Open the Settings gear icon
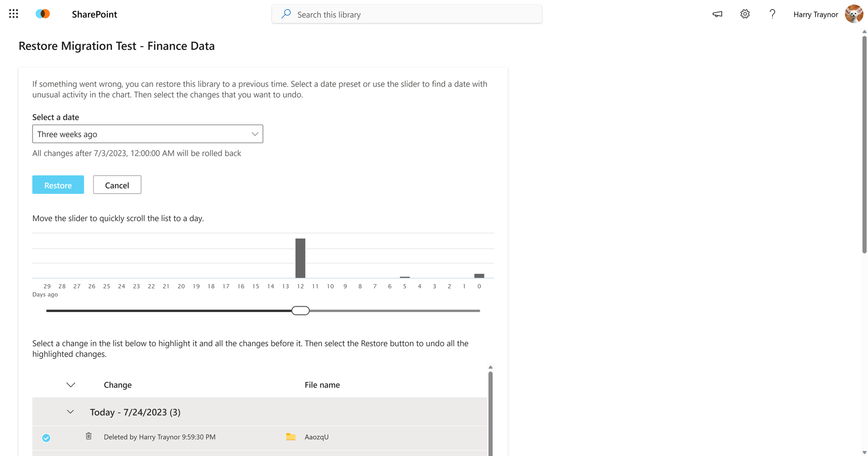The width and height of the screenshot is (868, 456). click(x=745, y=14)
